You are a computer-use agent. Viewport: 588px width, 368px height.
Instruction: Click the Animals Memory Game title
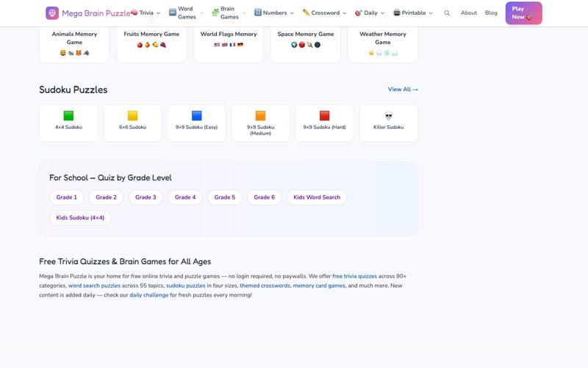(75, 38)
